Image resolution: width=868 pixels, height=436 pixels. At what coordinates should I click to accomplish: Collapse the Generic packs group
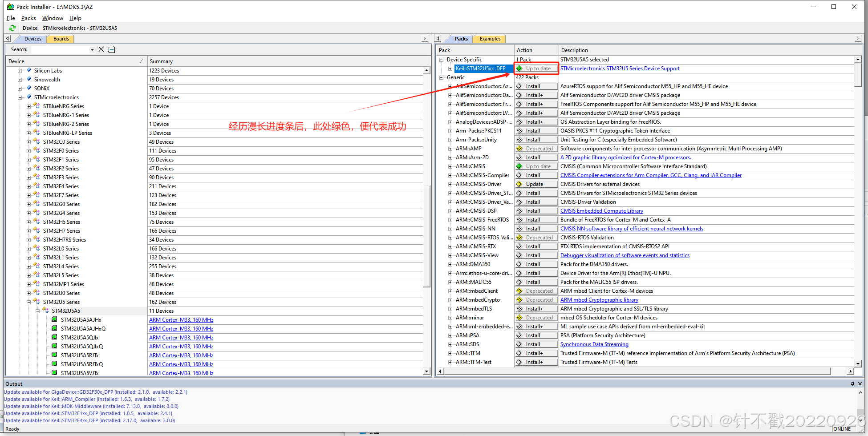coord(442,77)
